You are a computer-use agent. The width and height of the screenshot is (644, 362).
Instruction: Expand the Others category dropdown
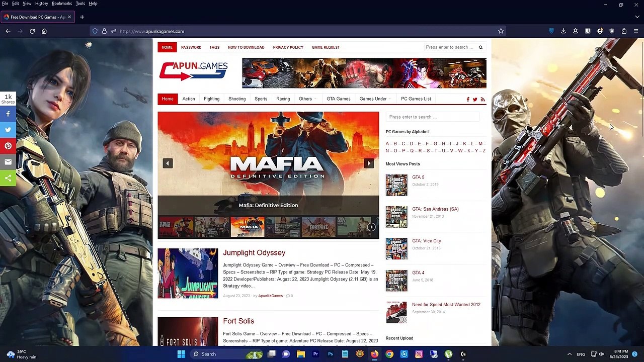click(x=307, y=99)
